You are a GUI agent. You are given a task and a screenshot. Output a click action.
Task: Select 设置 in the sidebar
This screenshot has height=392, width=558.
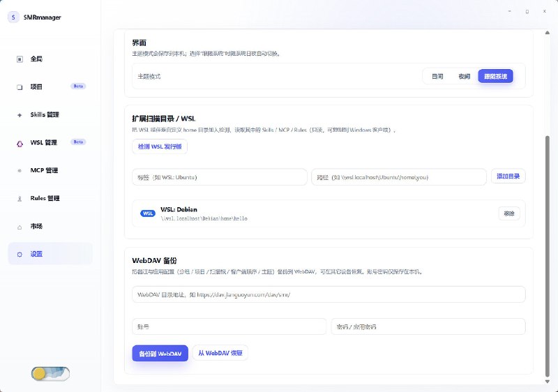coord(50,254)
